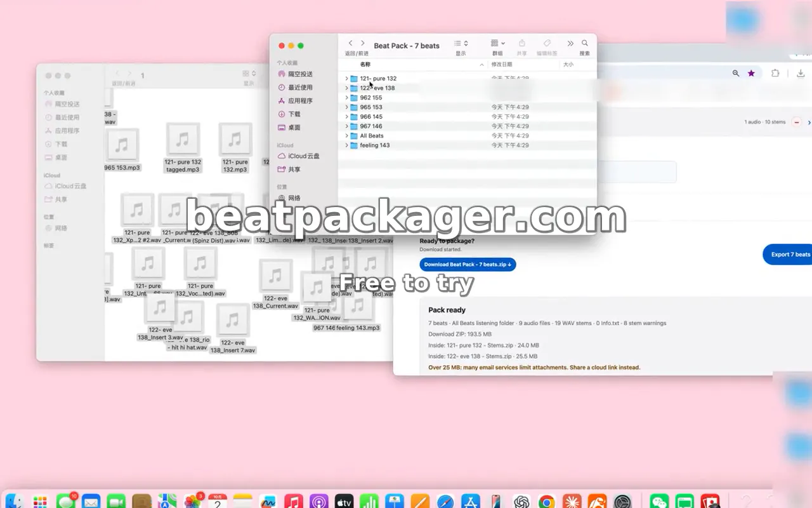Click the double-chevron overflow toolbar icon
Viewport: 812px width, 508px height.
click(570, 43)
